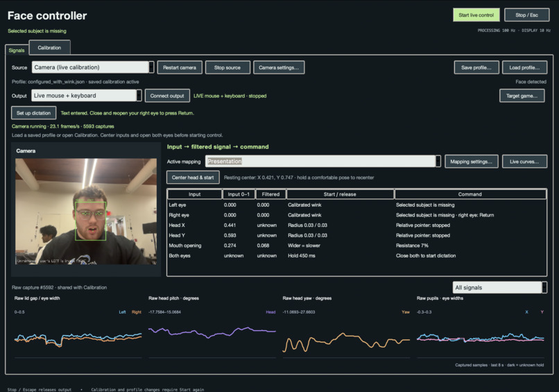The image size is (559, 392).
Task: Click Save profile button
Action: point(476,67)
